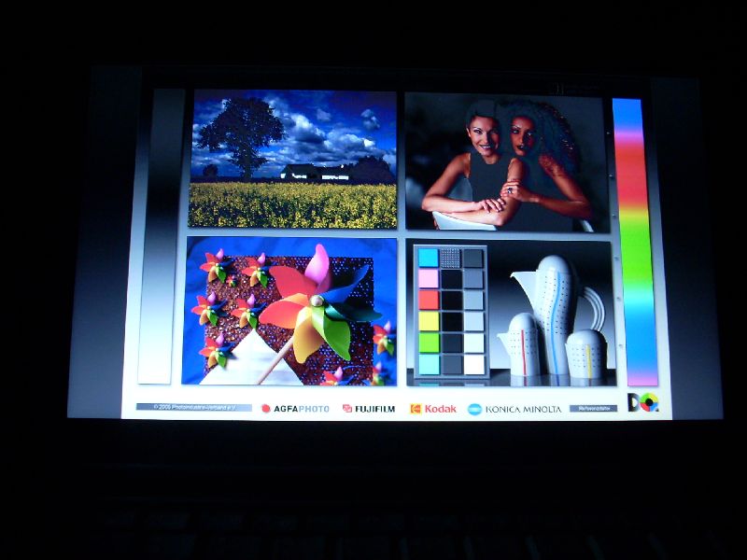Click the Fujifilm red logo mark
The image size is (747, 560).
(x=347, y=409)
